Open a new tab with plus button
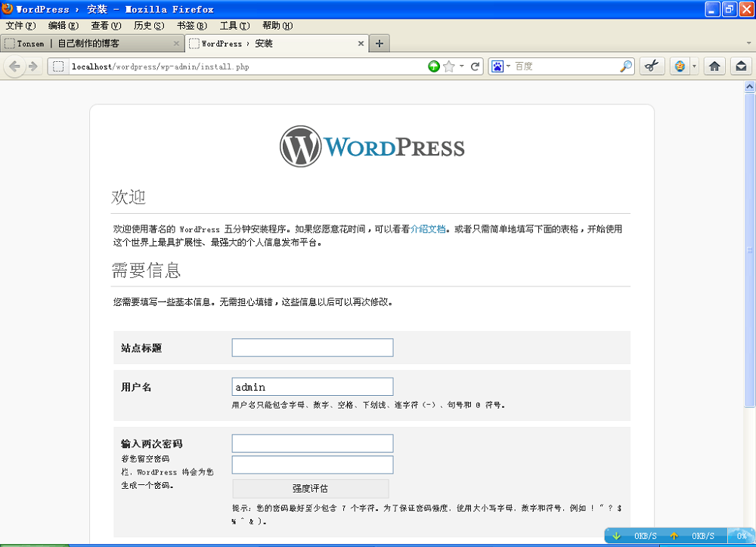The image size is (756, 547). click(x=380, y=44)
